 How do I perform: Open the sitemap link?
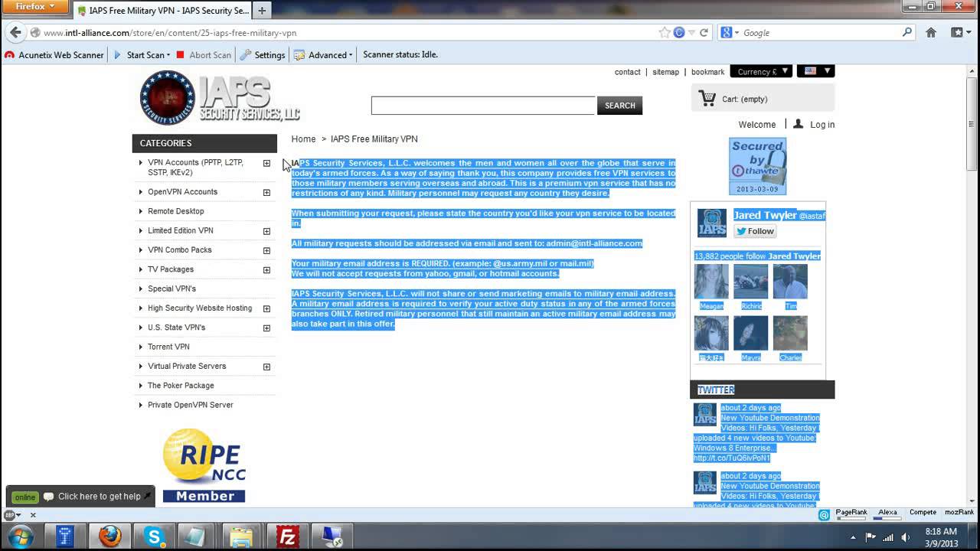click(x=665, y=72)
